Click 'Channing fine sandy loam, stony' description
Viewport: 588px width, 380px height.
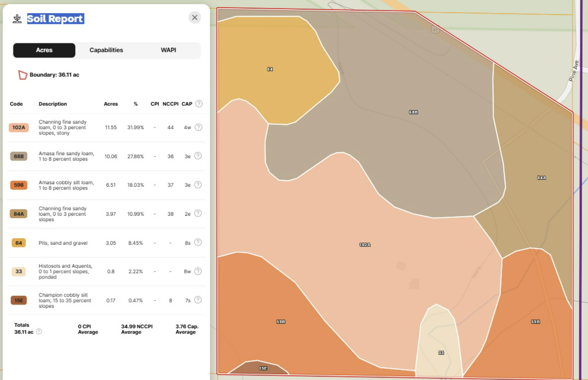pyautogui.click(x=62, y=127)
